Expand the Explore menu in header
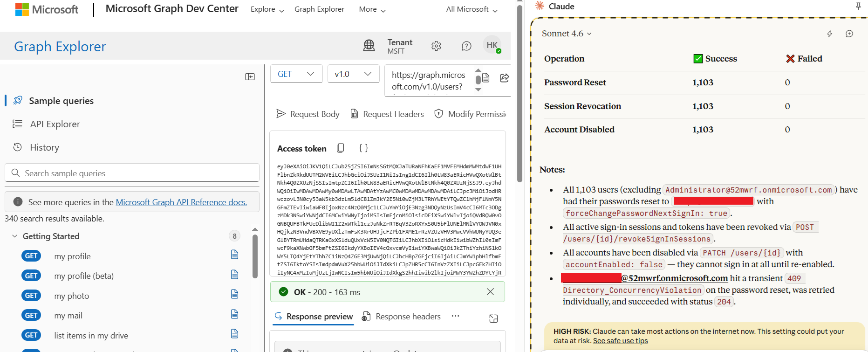 pyautogui.click(x=267, y=9)
